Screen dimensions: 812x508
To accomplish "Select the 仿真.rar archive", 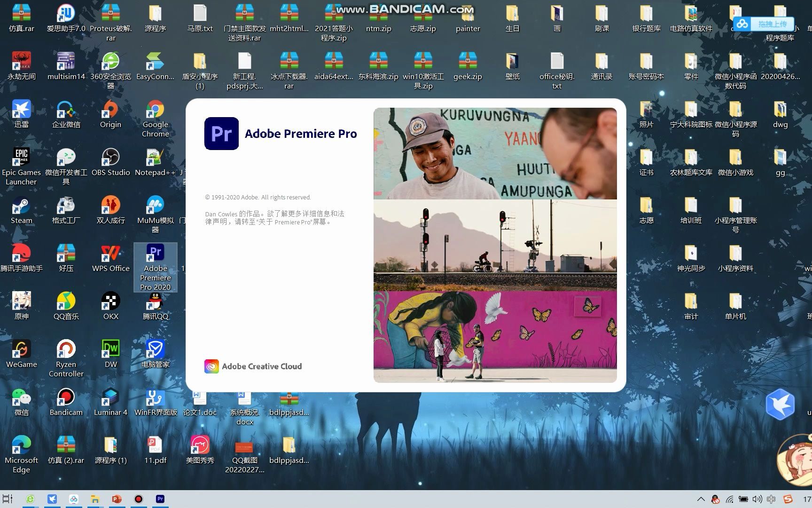I will tap(22, 18).
